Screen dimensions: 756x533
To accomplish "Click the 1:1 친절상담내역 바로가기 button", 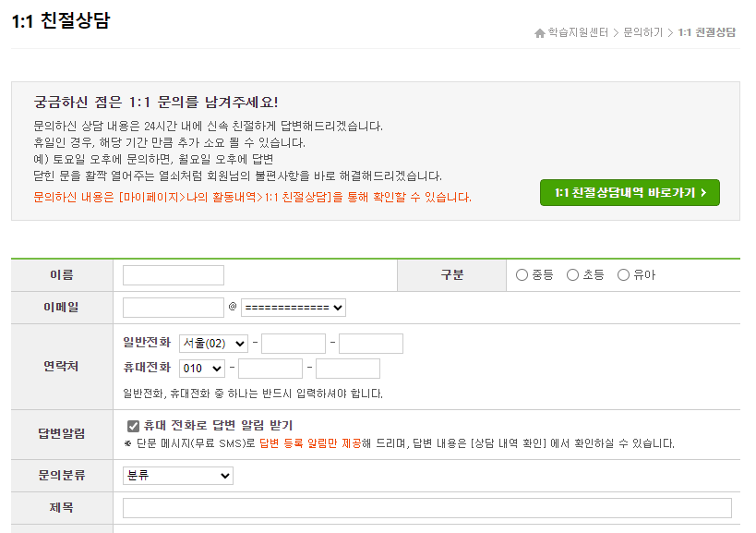I will [x=630, y=193].
